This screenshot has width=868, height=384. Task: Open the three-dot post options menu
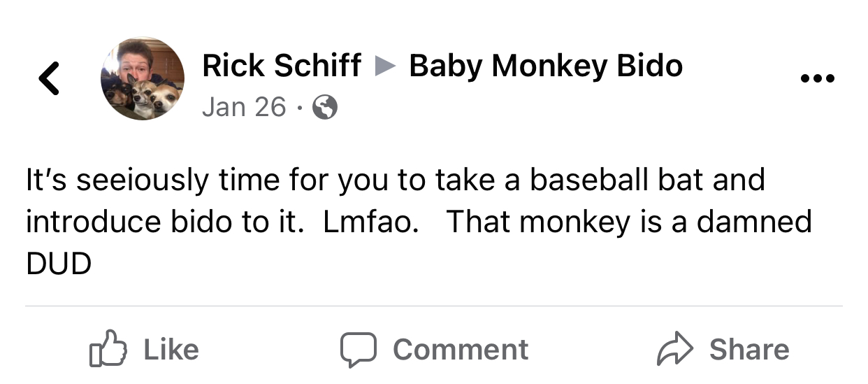(x=817, y=78)
